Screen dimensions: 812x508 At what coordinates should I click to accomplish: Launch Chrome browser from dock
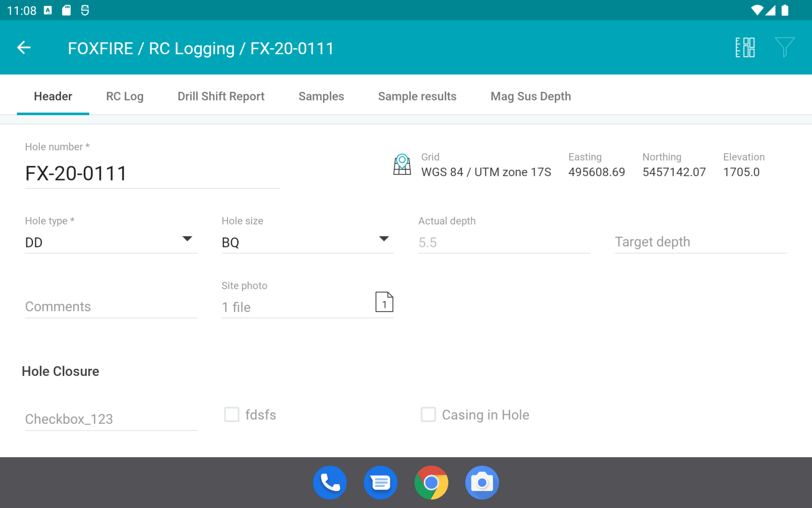pos(431,483)
